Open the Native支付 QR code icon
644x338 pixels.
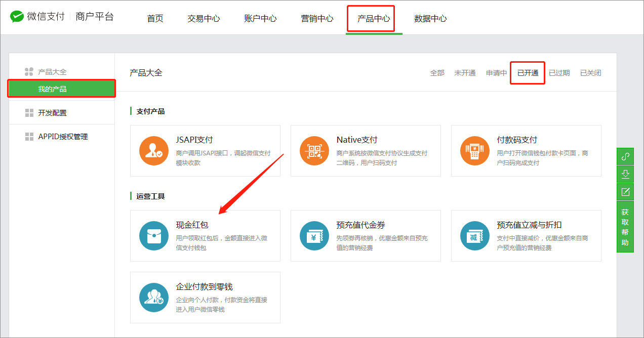[x=314, y=151]
